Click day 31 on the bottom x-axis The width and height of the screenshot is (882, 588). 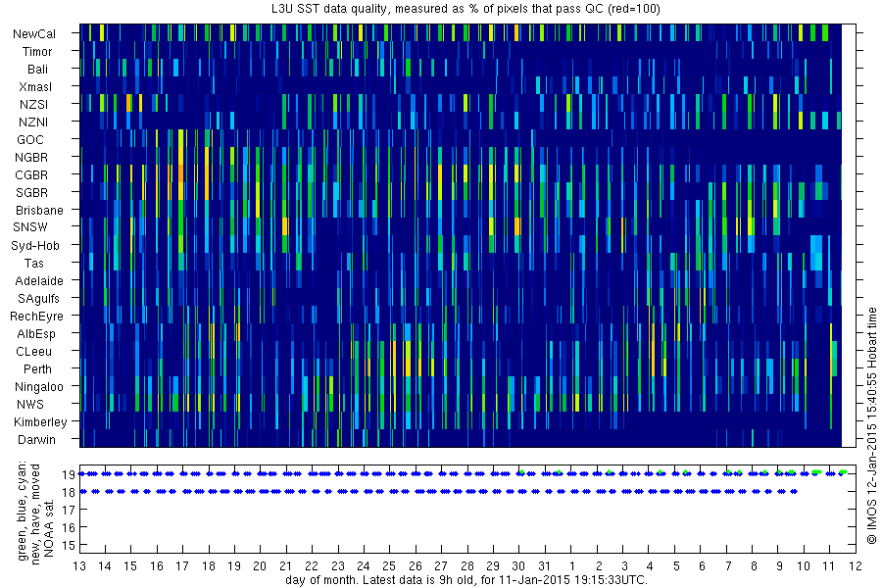point(545,566)
